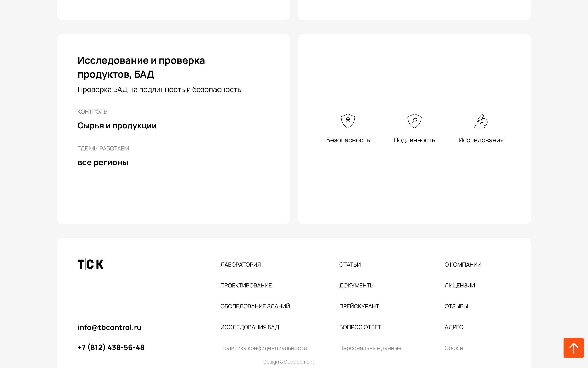The height and width of the screenshot is (368, 588).
Task: Open the ВОПРОС ОТВЕТ page
Action: pyautogui.click(x=360, y=327)
